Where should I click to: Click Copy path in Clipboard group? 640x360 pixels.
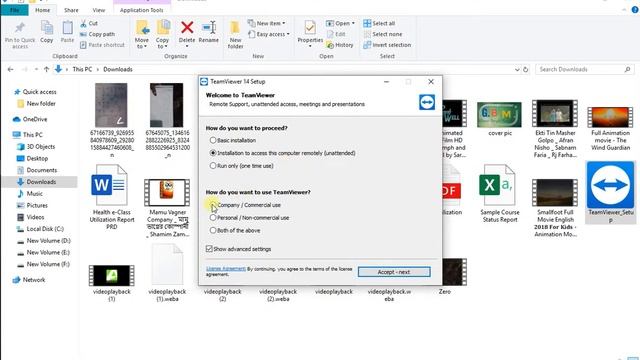[97, 34]
